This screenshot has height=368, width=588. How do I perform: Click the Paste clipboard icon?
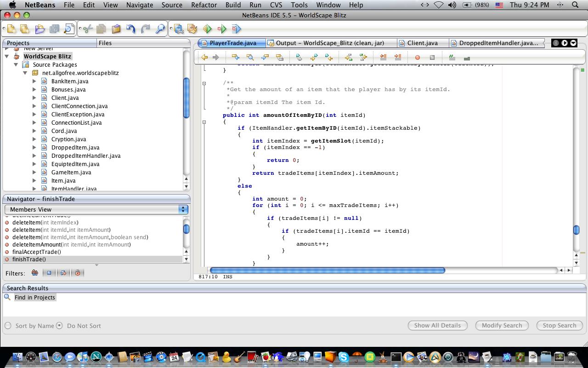pos(116,29)
